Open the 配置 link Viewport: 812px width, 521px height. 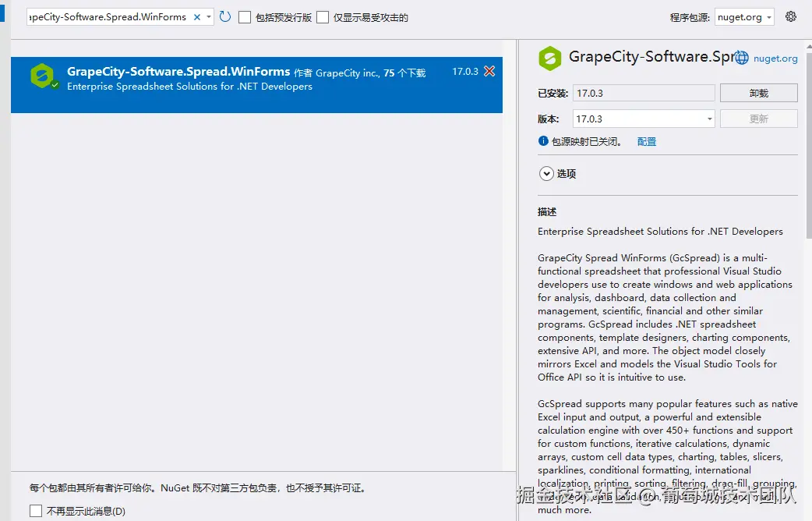click(x=646, y=141)
